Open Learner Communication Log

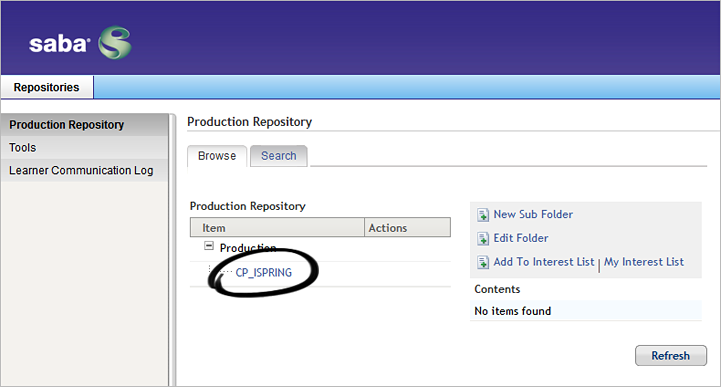pyautogui.click(x=85, y=171)
